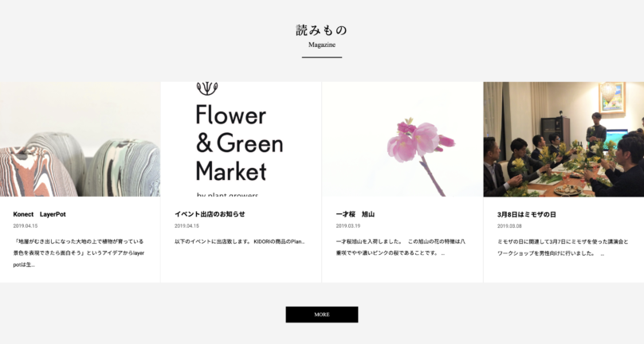The height and width of the screenshot is (344, 644).
Task: Click the plant logo icon above Flower
Action: (207, 88)
